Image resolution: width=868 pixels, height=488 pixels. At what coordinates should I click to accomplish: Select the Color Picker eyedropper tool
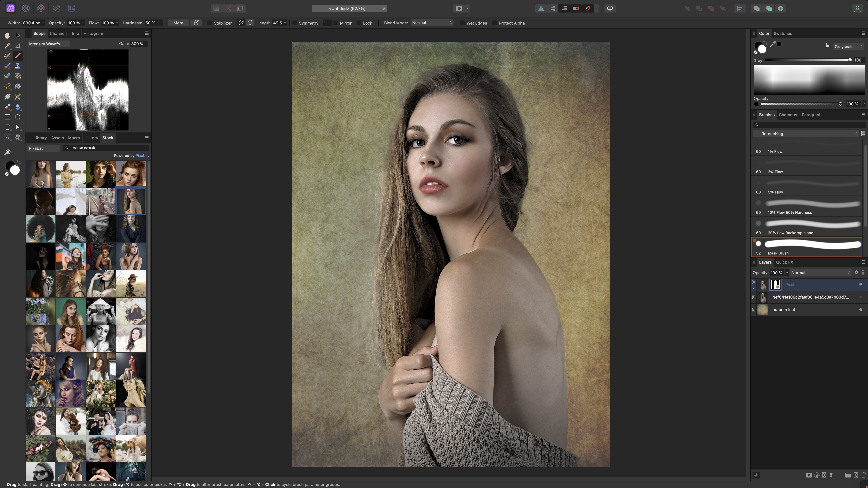click(7, 46)
